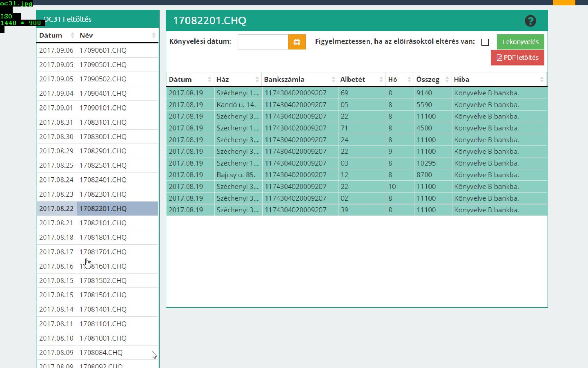Viewport: 588px width, 368px height.
Task: Sort transactions by Hiba column arrows
Action: pyautogui.click(x=541, y=80)
